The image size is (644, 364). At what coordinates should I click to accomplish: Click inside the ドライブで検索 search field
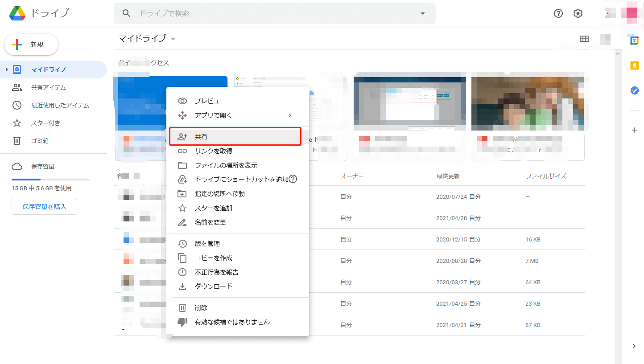tap(268, 13)
